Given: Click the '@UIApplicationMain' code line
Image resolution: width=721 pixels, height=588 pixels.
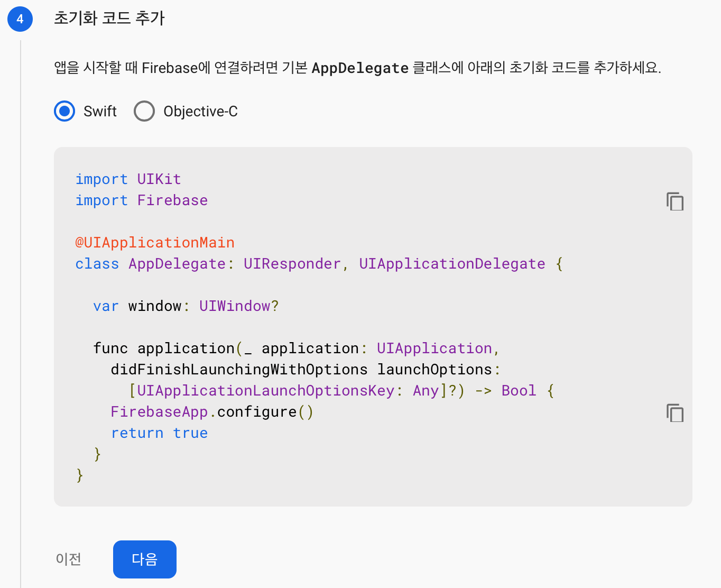Looking at the screenshot, I should (155, 243).
